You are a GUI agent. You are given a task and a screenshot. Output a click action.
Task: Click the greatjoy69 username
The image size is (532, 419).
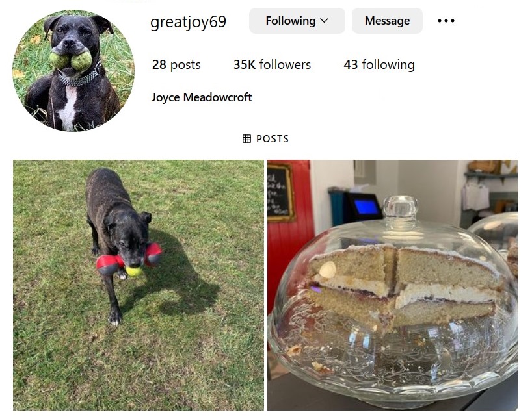point(189,22)
